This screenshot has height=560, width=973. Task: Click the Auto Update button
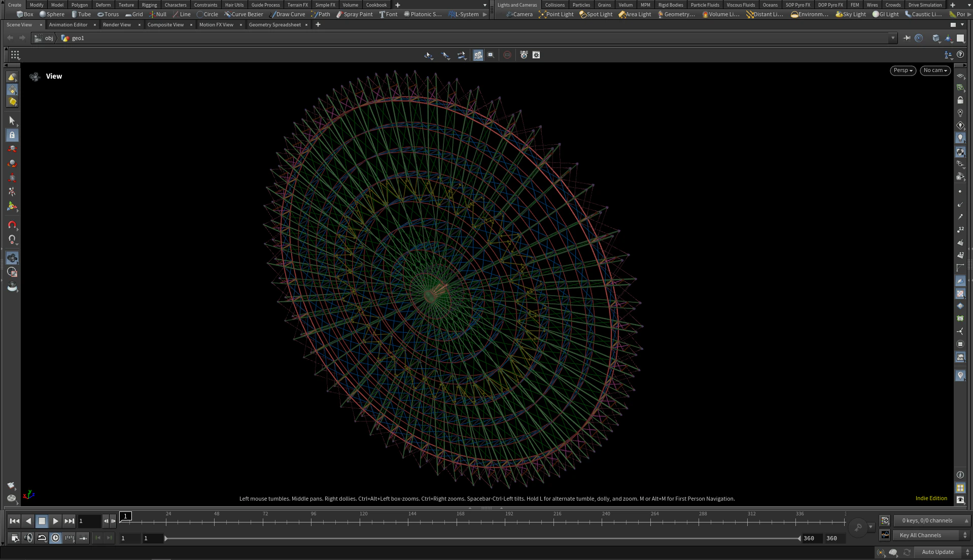pos(937,552)
